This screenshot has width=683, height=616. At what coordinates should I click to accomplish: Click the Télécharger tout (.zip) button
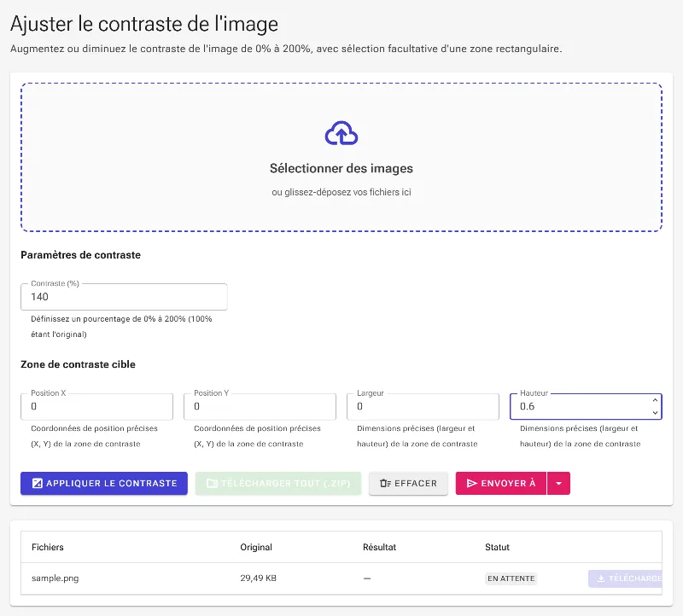[278, 483]
